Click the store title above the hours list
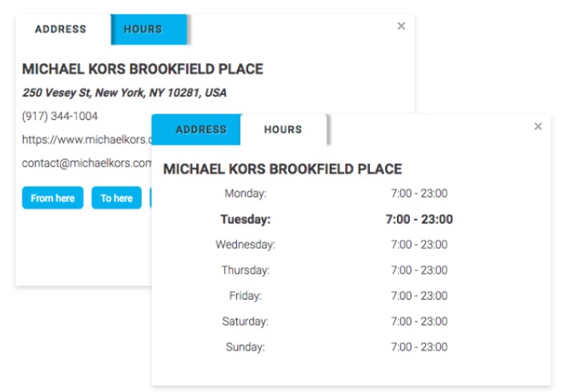Image resolution: width=566 pixels, height=392 pixels. click(x=283, y=170)
